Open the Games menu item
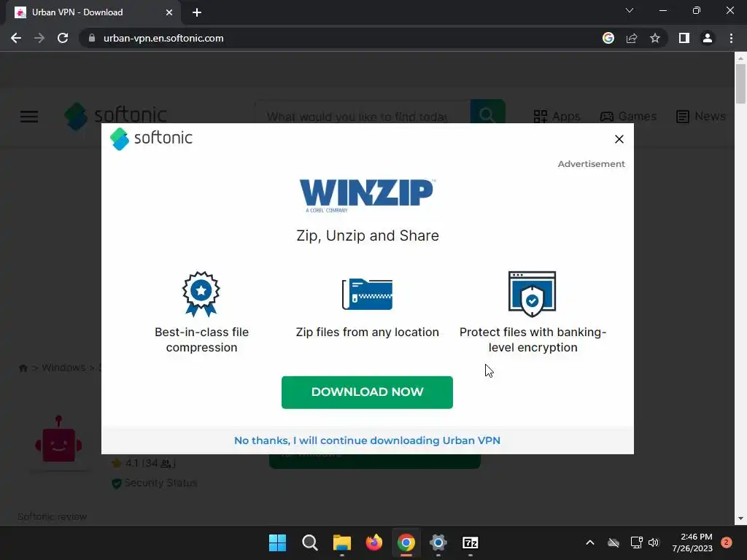Viewport: 747px width, 560px height. point(628,116)
